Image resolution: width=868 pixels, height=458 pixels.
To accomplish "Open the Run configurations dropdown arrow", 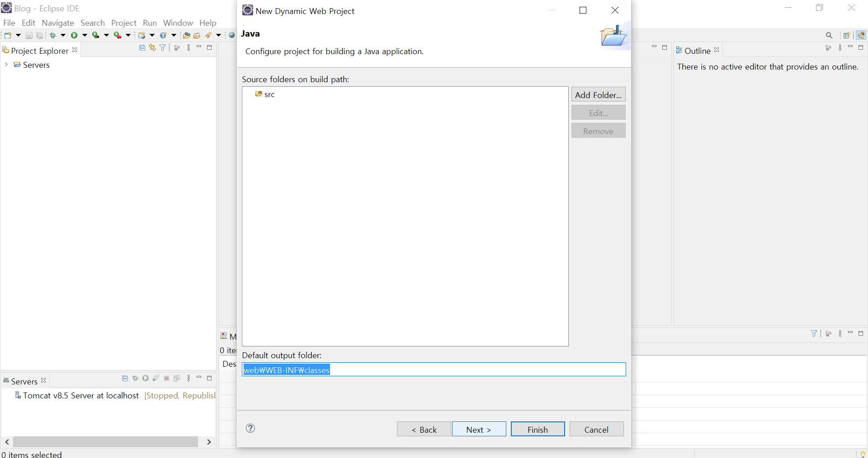I will pos(85,35).
